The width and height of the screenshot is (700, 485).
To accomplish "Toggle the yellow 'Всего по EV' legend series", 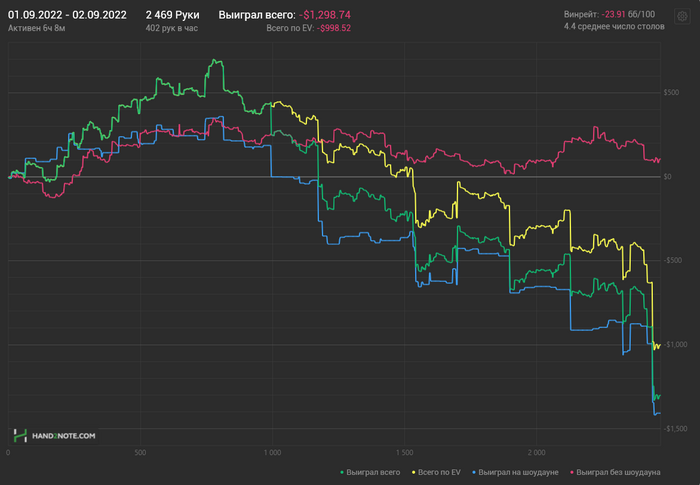I will [436, 472].
